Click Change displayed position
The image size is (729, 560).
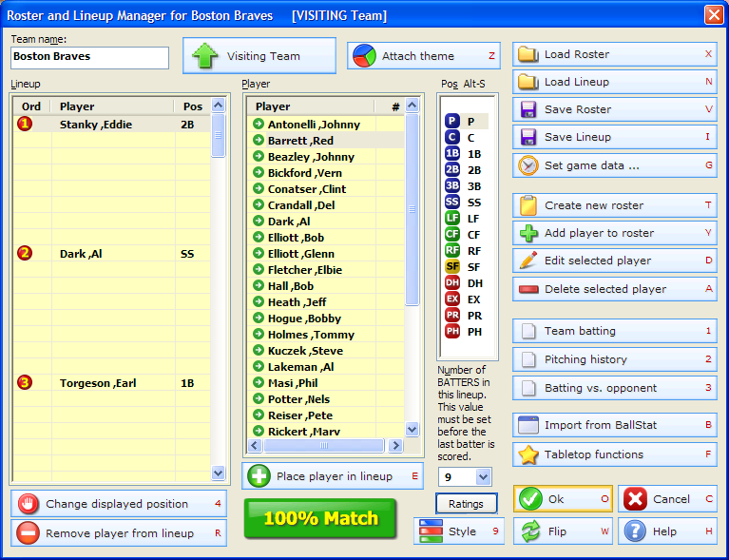119,504
